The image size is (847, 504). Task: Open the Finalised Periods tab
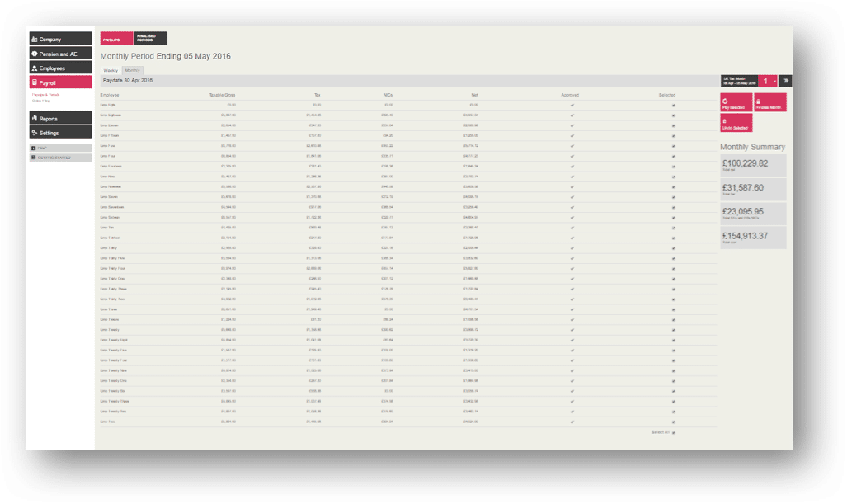151,39
